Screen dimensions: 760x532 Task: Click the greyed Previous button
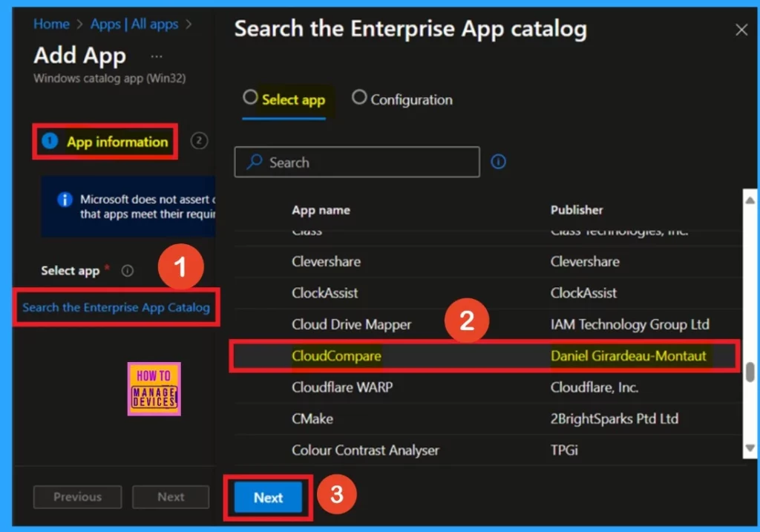77,496
